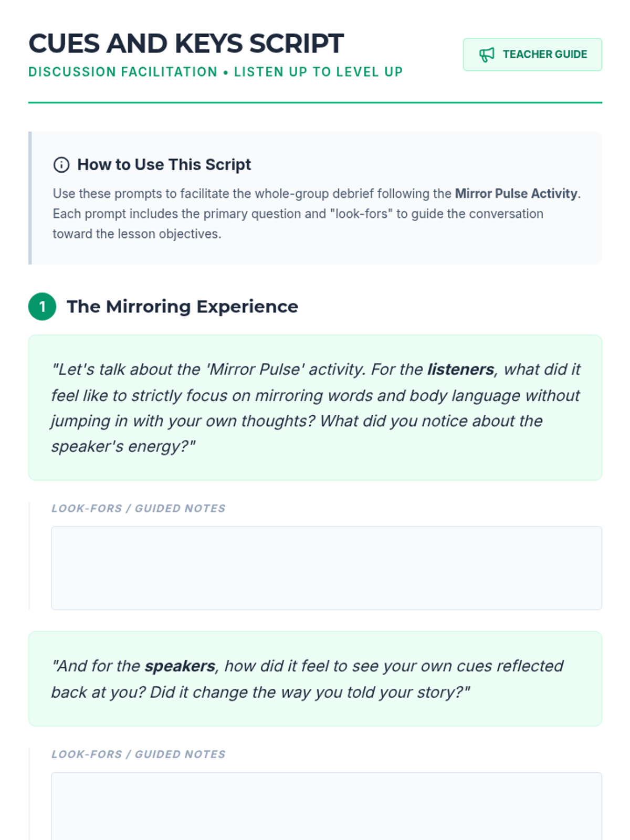The height and width of the screenshot is (840, 630).
Task: Click the bold word listeners in the prompt
Action: 460,370
